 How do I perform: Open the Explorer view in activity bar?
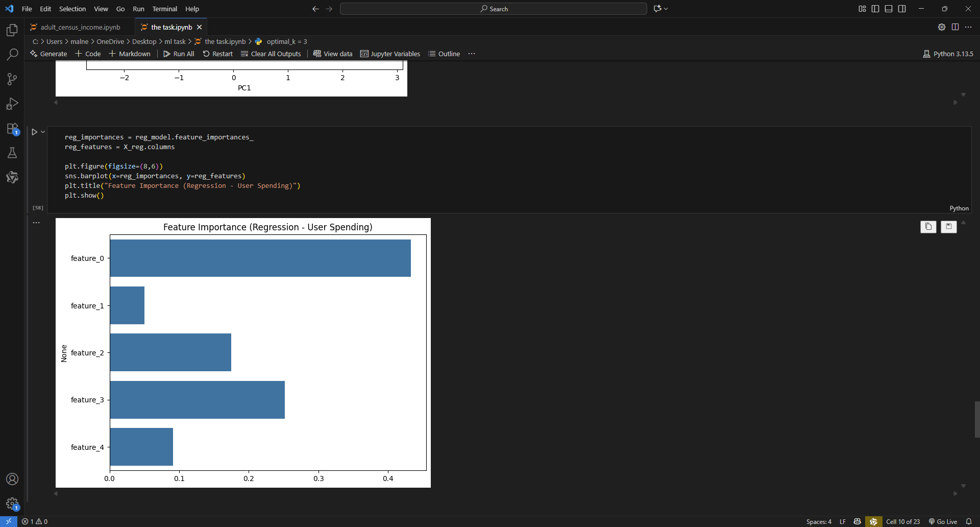click(x=12, y=30)
